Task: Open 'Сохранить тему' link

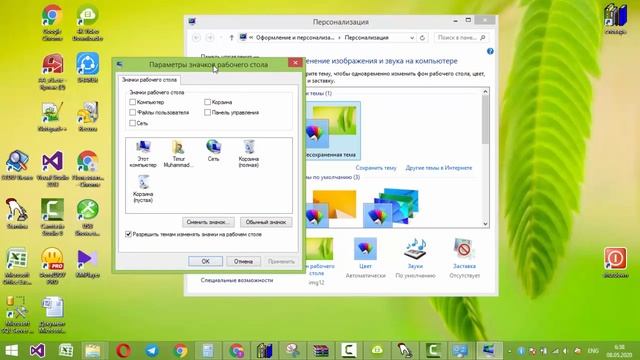Action: 376,168
